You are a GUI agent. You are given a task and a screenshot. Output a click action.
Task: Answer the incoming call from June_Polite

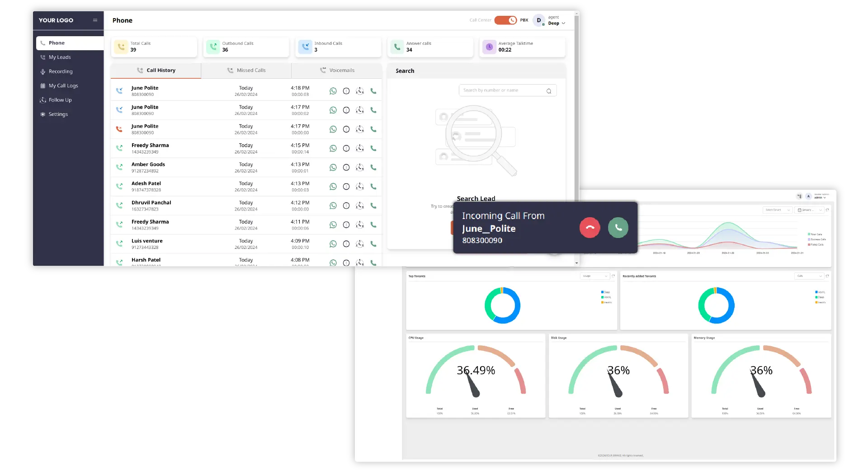point(618,228)
